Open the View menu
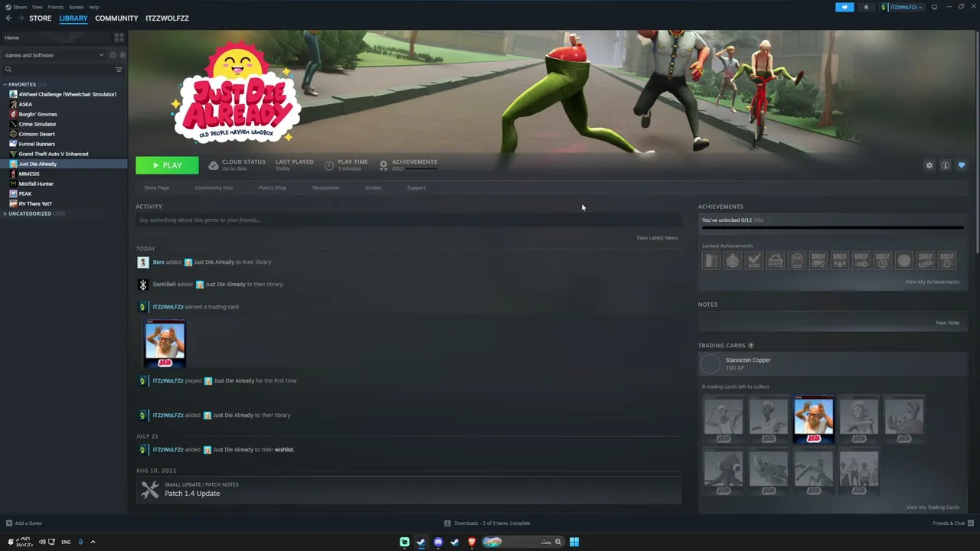 [x=37, y=7]
